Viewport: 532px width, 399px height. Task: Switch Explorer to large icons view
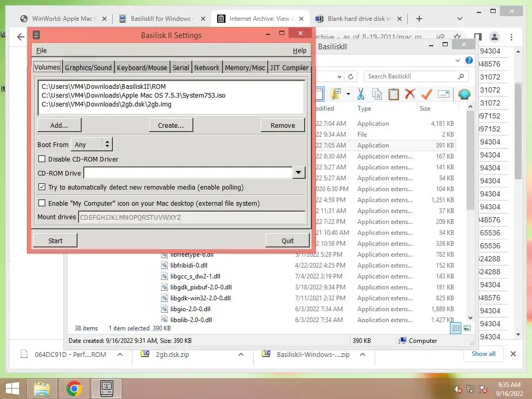[x=467, y=328]
